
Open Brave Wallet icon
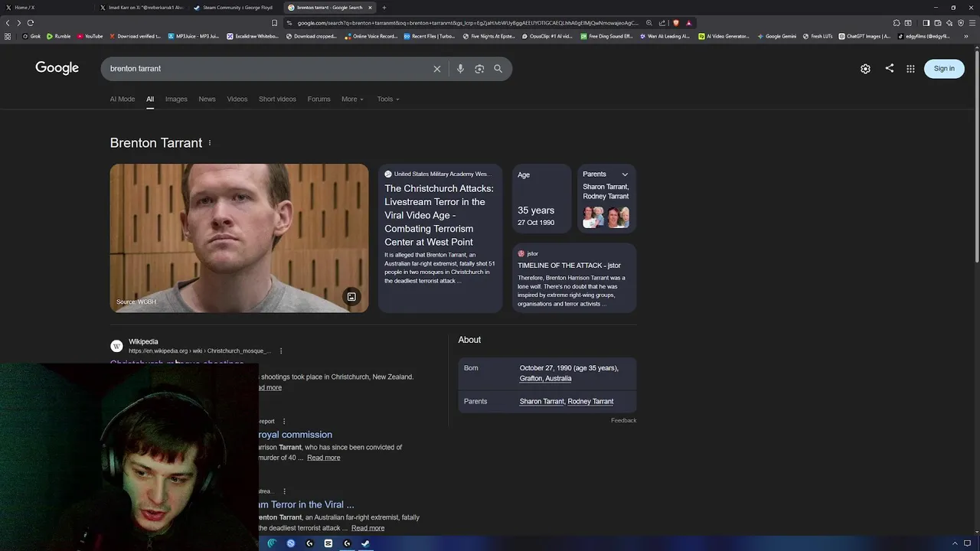pyautogui.click(x=938, y=23)
